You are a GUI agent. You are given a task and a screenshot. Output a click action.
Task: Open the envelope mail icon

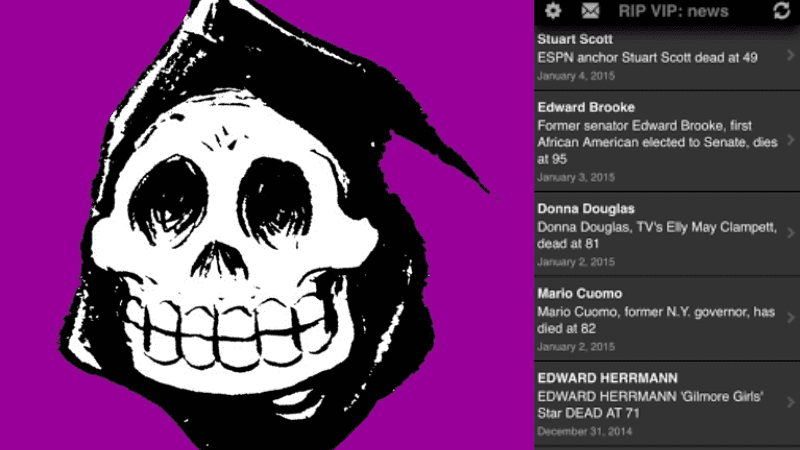pos(590,10)
